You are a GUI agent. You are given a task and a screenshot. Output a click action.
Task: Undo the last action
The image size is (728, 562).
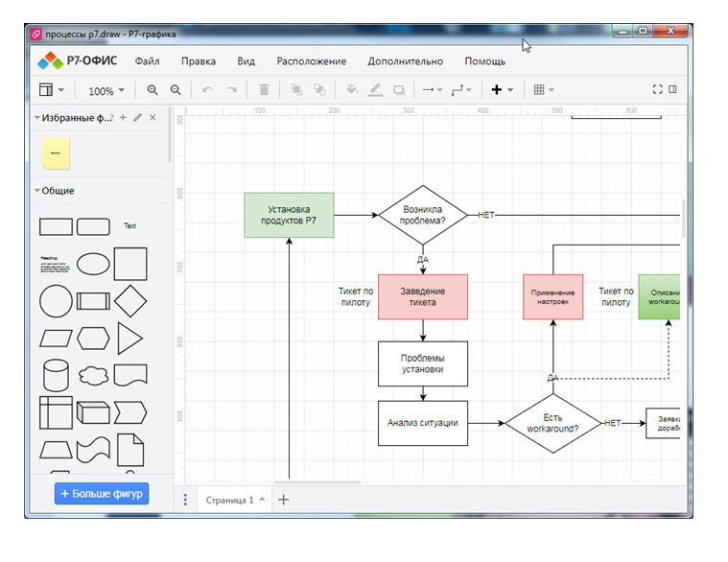(x=208, y=90)
